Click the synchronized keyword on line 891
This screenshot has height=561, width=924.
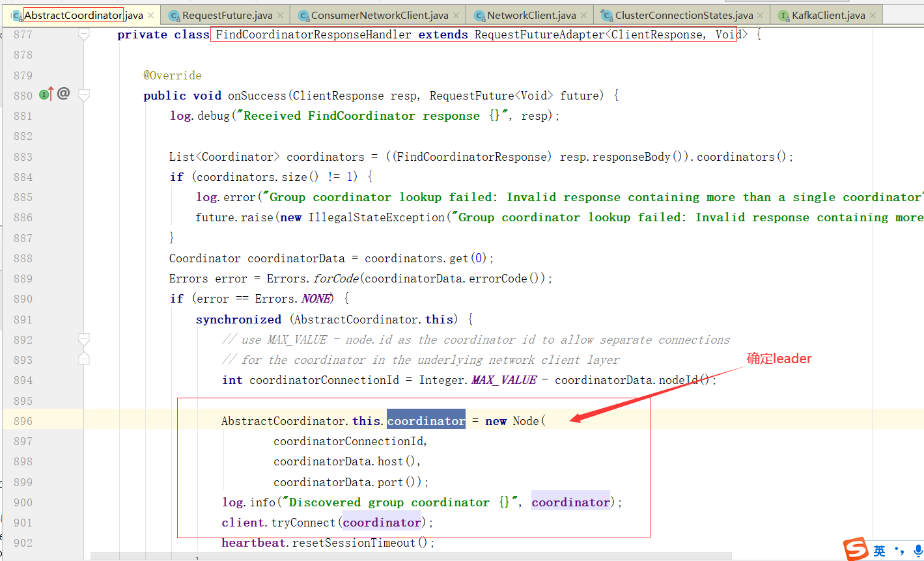(238, 320)
